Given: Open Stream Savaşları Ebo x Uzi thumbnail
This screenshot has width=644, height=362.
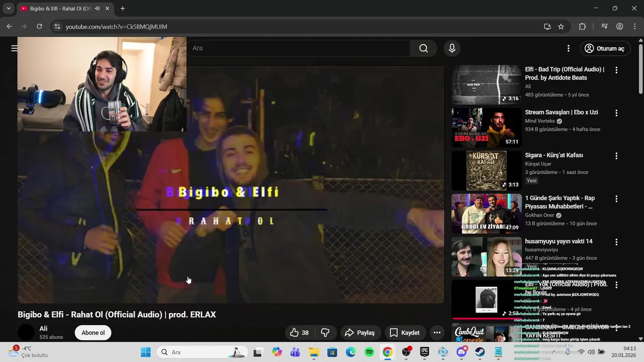Looking at the screenshot, I should [486, 127].
